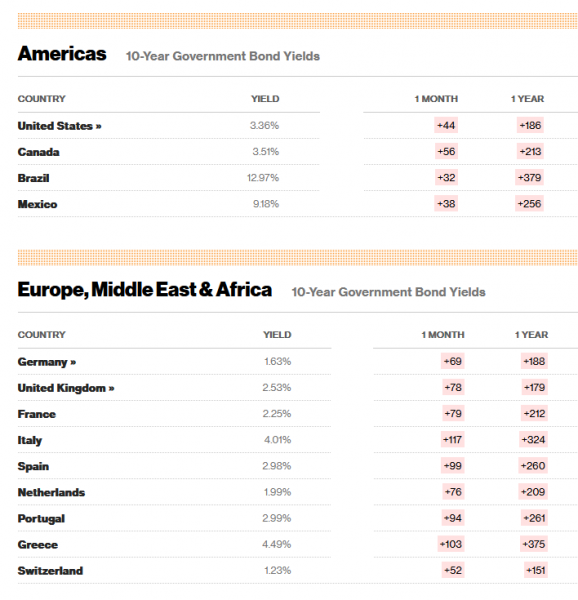Select the Brazil country name
The width and height of the screenshot is (578, 600).
tap(33, 178)
